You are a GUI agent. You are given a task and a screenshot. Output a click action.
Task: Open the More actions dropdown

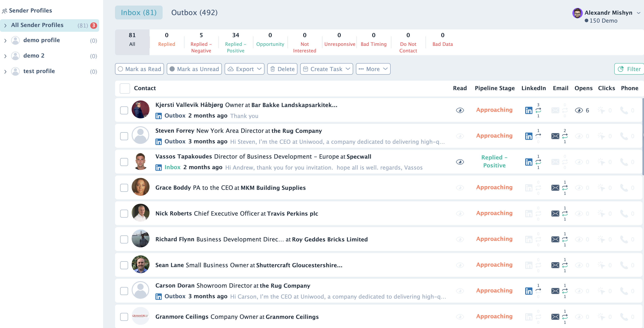coord(373,69)
